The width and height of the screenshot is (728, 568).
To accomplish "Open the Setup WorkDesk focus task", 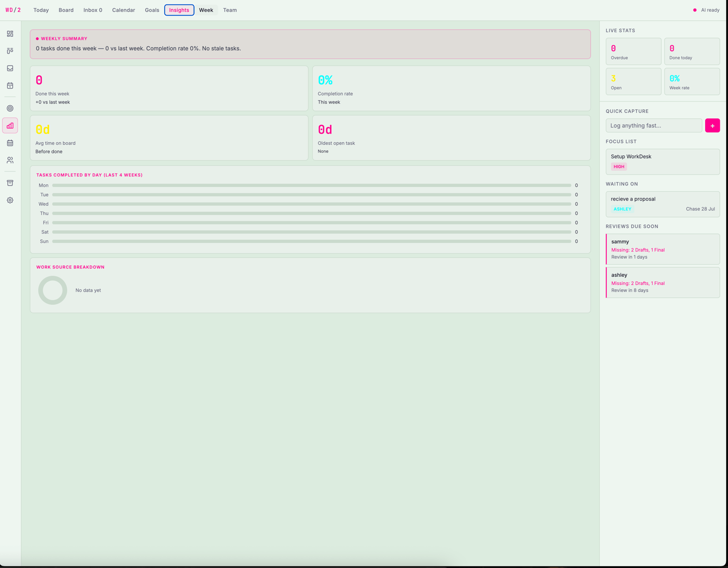I will point(662,162).
